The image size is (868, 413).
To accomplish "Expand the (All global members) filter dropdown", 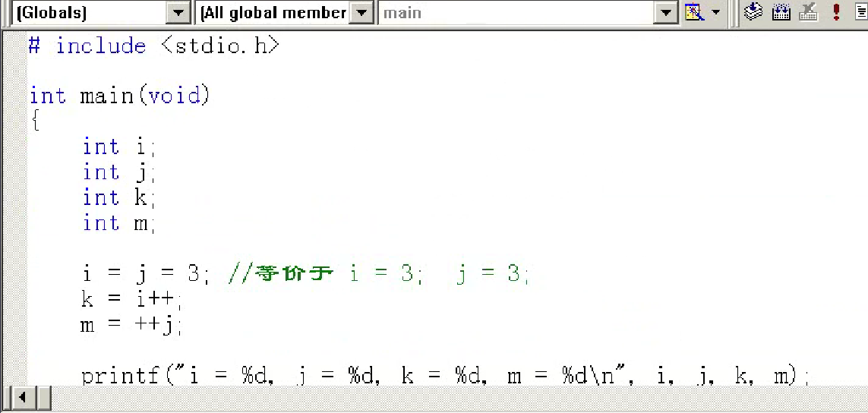I will 363,13.
